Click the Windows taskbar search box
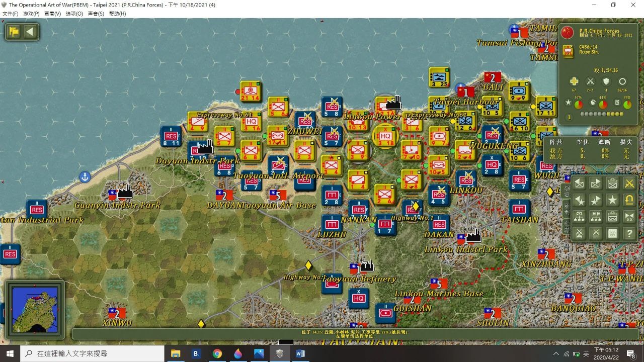This screenshot has height=362, width=644. point(93,353)
